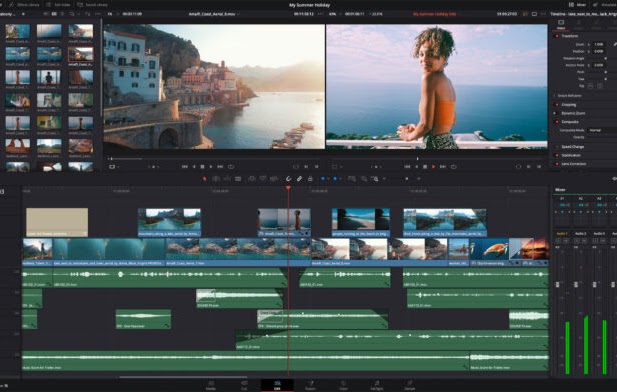
Task: Play forward in source viewer
Action: coord(211,167)
